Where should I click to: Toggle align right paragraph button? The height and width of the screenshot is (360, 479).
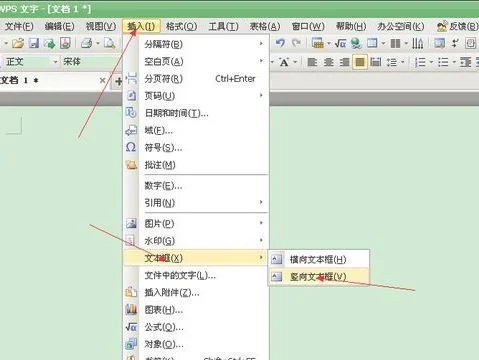(345, 62)
